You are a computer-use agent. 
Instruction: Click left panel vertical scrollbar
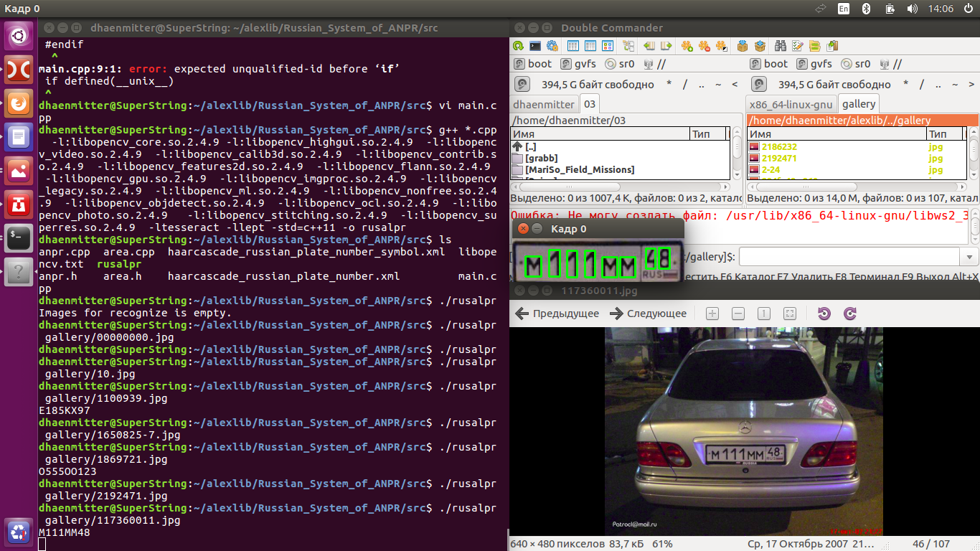[x=738, y=152]
